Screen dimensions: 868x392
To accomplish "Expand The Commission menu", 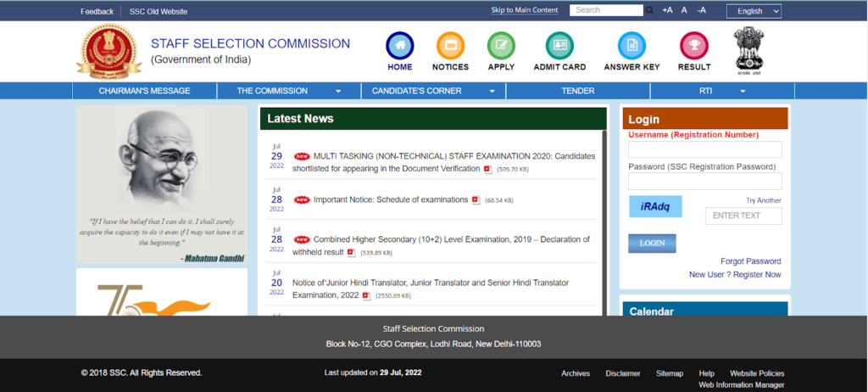I will click(288, 91).
